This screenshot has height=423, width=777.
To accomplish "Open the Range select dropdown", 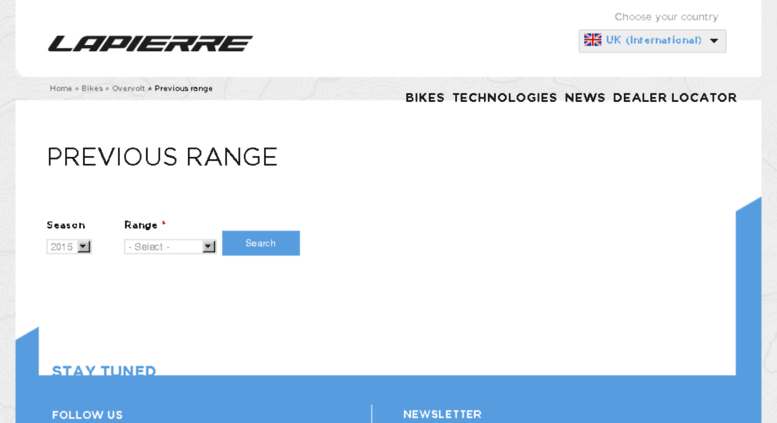I will (170, 247).
